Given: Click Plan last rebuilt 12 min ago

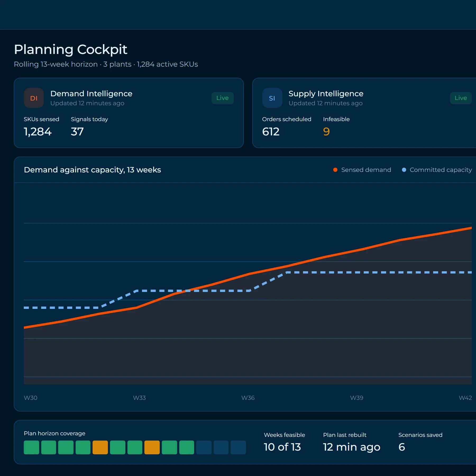Looking at the screenshot, I should 352,447.
